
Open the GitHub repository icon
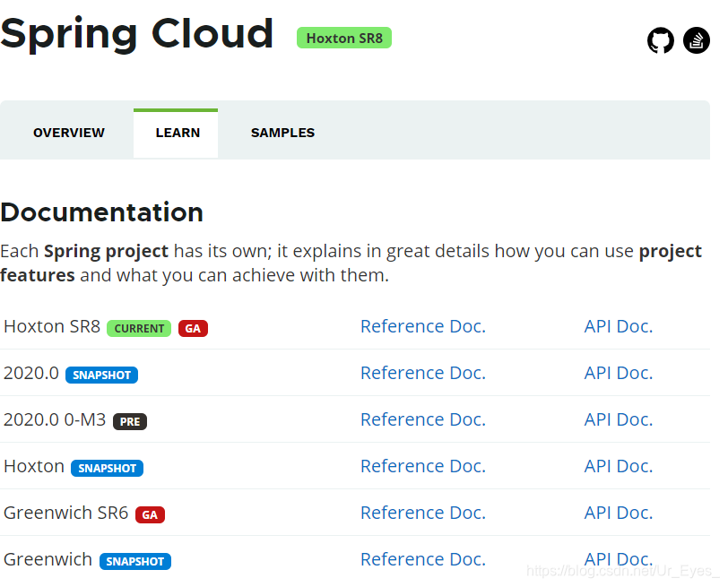[x=660, y=40]
